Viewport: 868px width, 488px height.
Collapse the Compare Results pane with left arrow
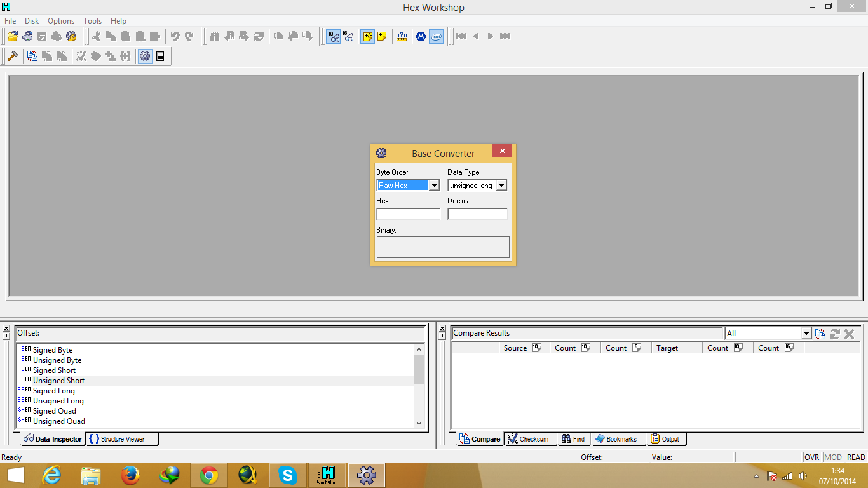442,335
